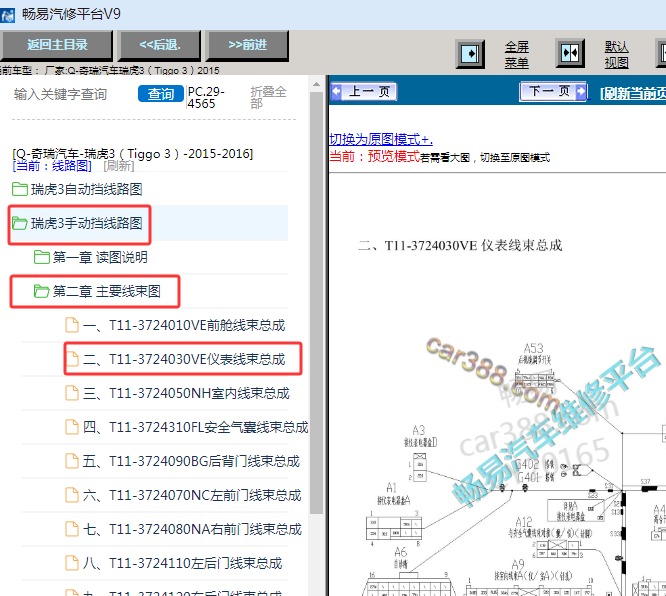The image size is (666, 596).
Task: Click file icon of 右前门线束总成 row
Action: [x=72, y=529]
